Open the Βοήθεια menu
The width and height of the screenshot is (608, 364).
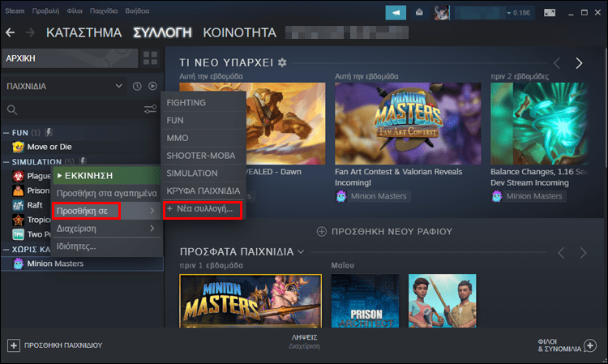click(x=137, y=11)
